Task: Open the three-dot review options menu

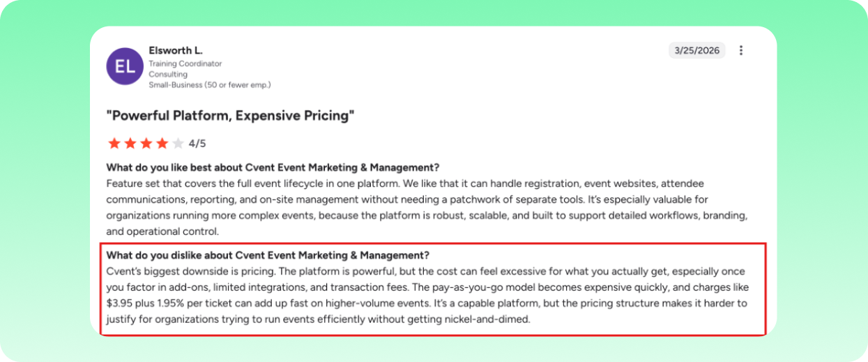Action: point(741,50)
